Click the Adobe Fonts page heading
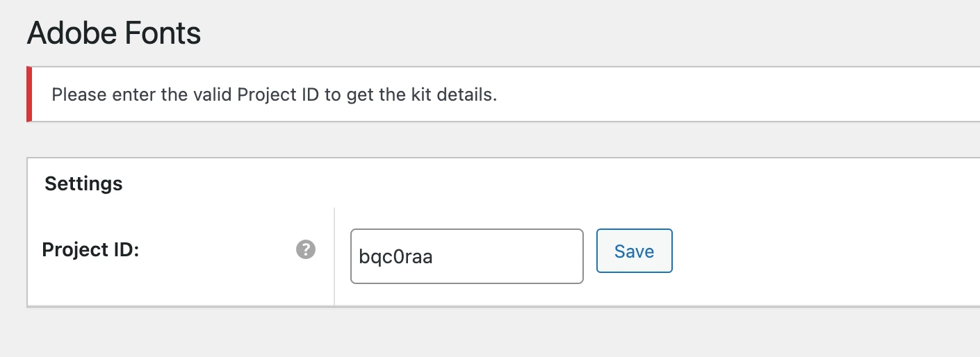 pyautogui.click(x=114, y=33)
